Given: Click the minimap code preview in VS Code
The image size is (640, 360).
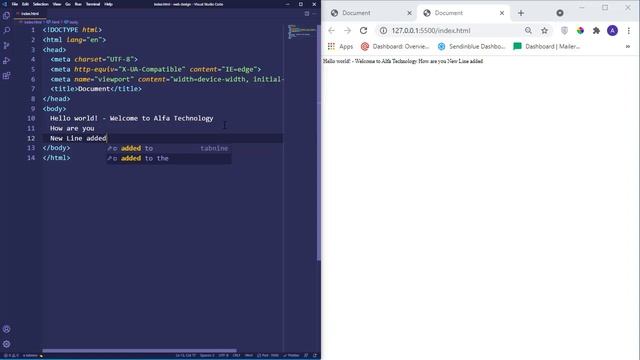Looking at the screenshot, I should click(x=302, y=32).
